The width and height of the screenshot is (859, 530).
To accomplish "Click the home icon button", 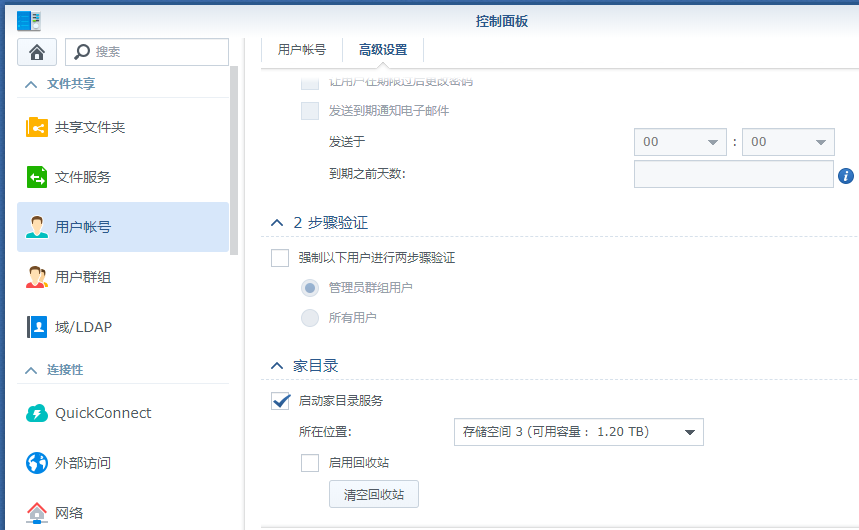I will pyautogui.click(x=37, y=52).
